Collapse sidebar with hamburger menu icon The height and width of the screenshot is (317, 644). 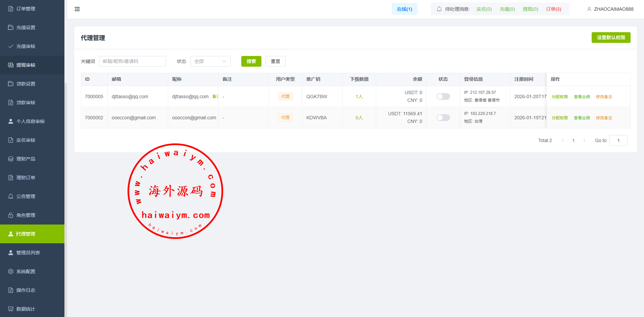(x=77, y=9)
